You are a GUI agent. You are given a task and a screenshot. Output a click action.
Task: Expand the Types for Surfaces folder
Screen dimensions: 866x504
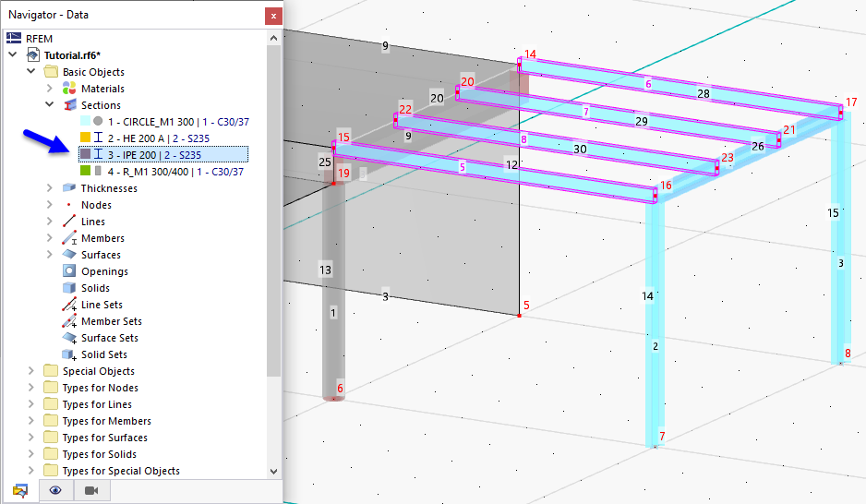click(31, 437)
